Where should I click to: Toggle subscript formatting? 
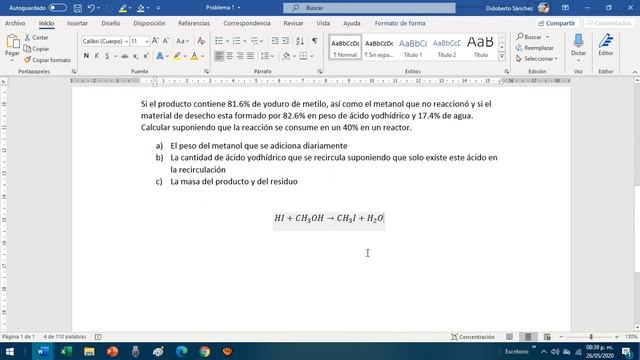click(136, 56)
